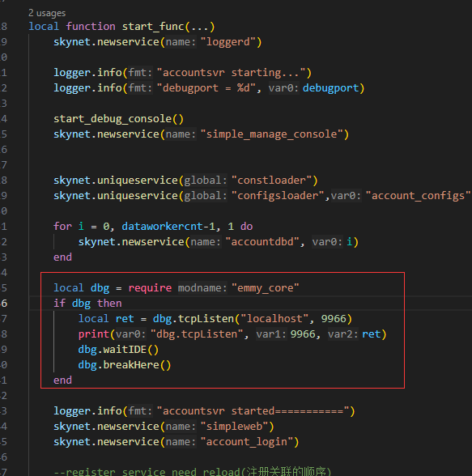Image resolution: width=472 pixels, height=476 pixels.
Task: Click the tcpListen method call on the local ret line
Action: click(x=206, y=319)
